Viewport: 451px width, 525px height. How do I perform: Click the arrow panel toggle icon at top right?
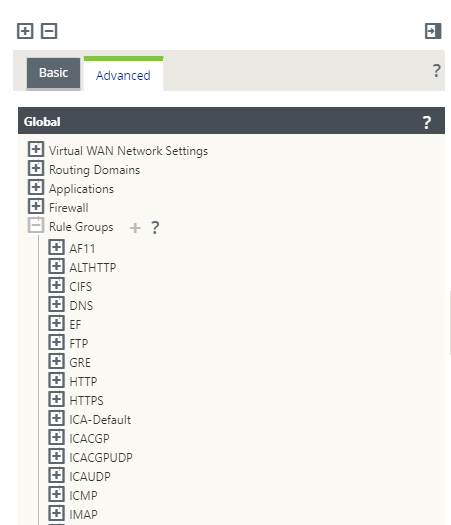(433, 31)
